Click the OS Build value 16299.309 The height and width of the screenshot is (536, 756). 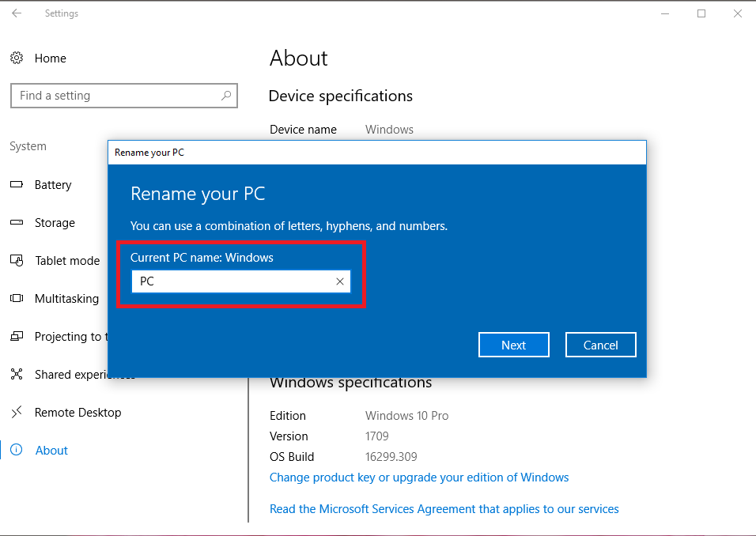point(391,456)
